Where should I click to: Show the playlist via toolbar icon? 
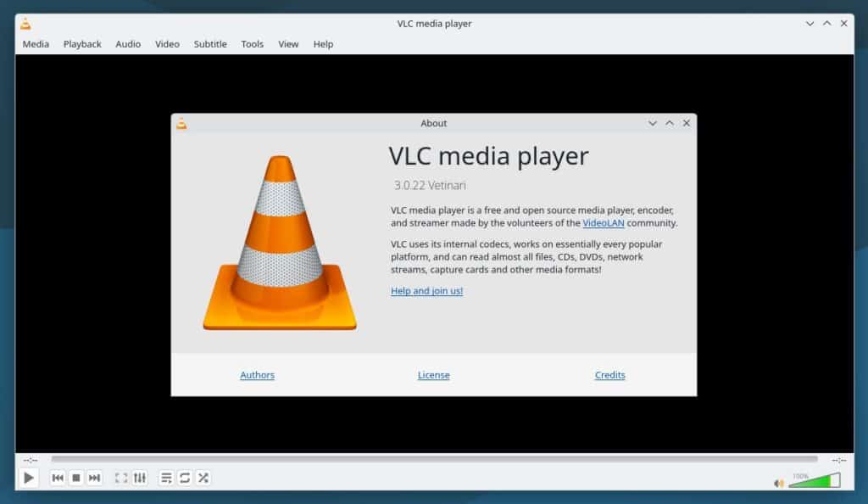pyautogui.click(x=166, y=478)
